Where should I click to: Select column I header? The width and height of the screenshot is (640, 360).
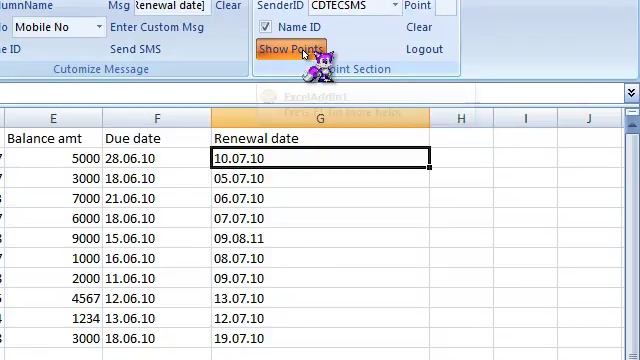[x=525, y=118]
